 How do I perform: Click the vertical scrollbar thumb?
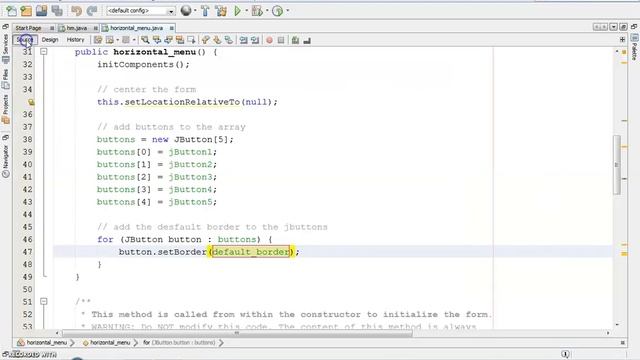point(617,165)
